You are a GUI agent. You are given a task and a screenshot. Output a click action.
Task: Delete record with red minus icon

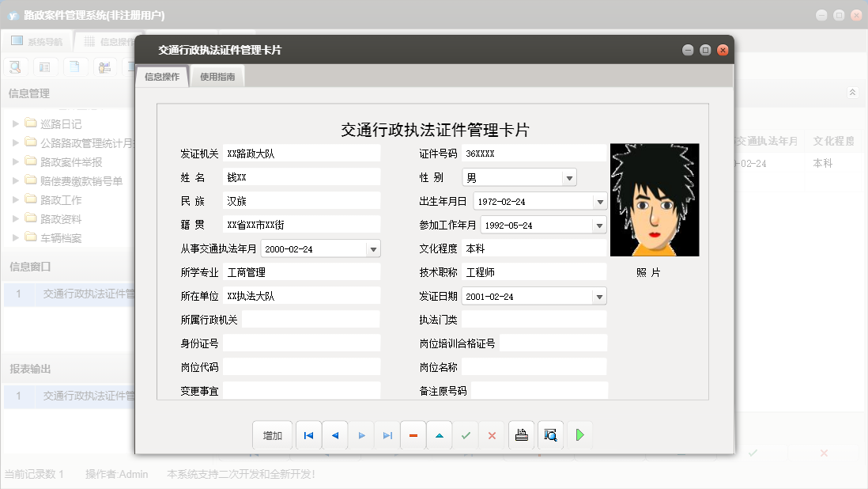(413, 435)
